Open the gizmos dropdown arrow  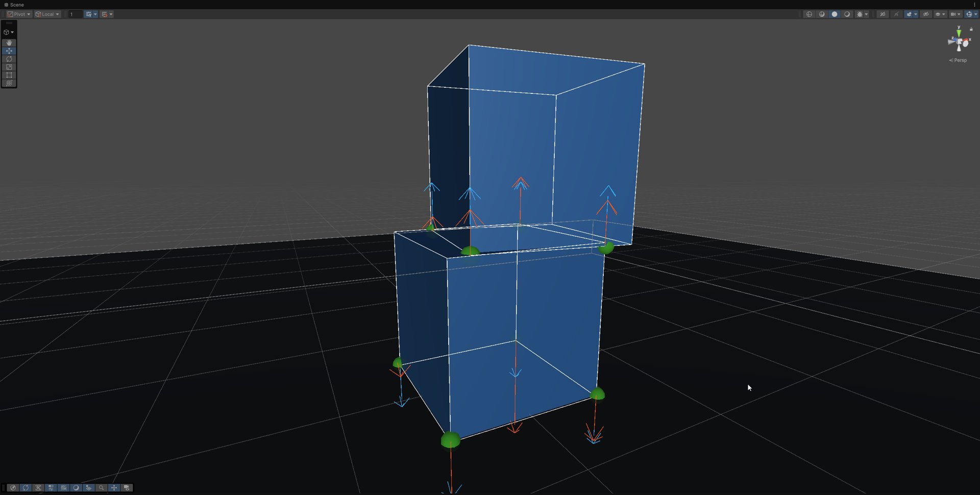pos(976,14)
